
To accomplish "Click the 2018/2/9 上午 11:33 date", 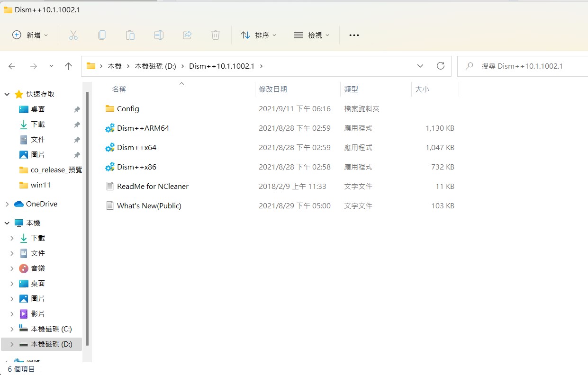I will click(292, 186).
